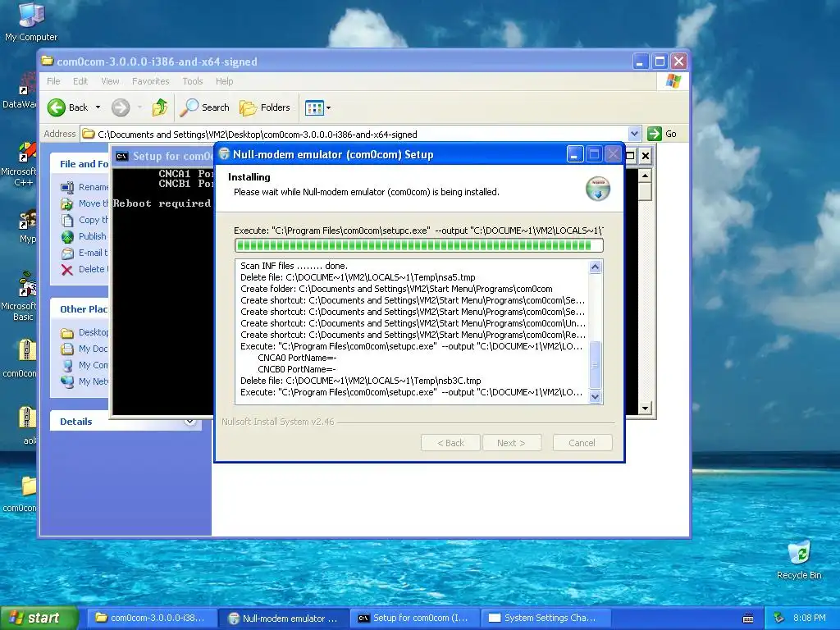
Task: Click in the Explorer address field
Action: pos(354,134)
